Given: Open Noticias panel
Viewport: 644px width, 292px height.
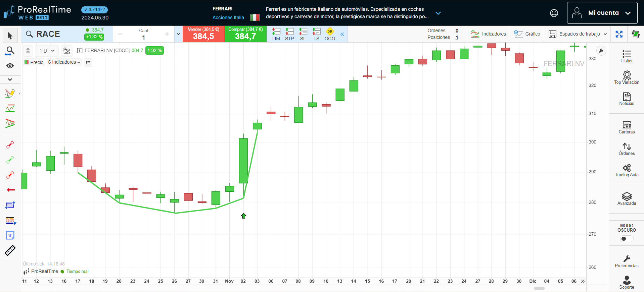Looking at the screenshot, I should [x=627, y=99].
